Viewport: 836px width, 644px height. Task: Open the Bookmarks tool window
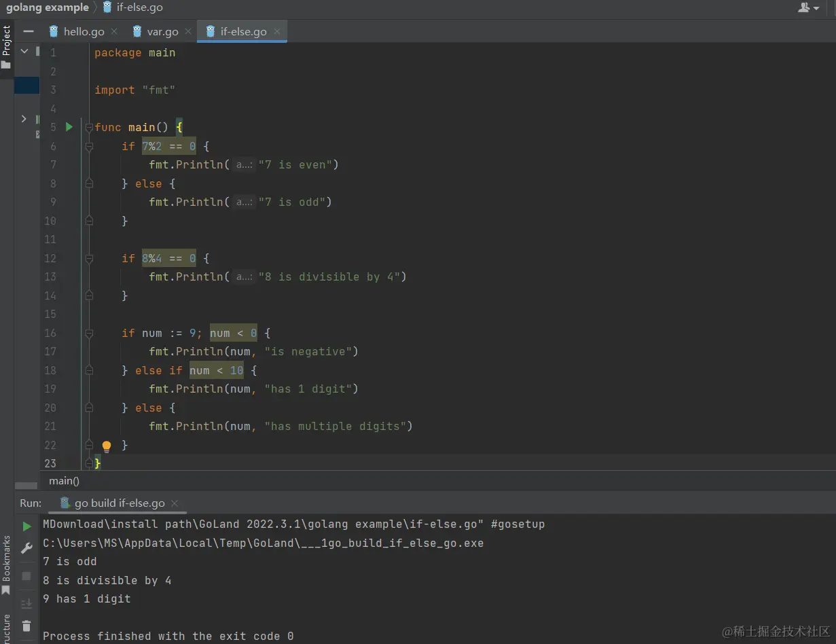(x=7, y=565)
